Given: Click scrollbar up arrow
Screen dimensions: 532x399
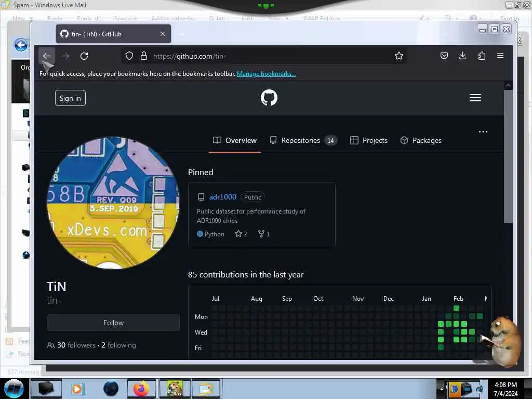Looking at the screenshot, I should click(508, 86).
